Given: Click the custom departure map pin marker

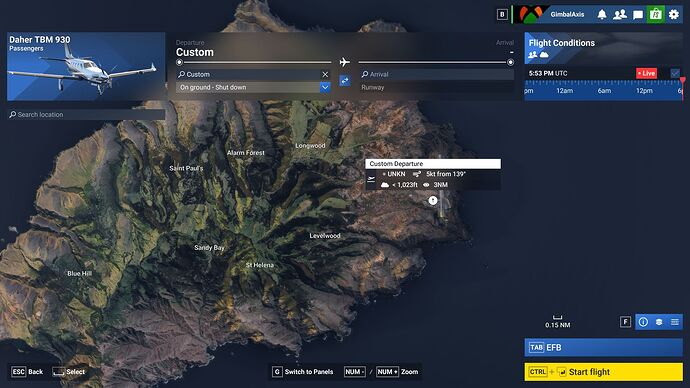Looking at the screenshot, I should [x=433, y=201].
